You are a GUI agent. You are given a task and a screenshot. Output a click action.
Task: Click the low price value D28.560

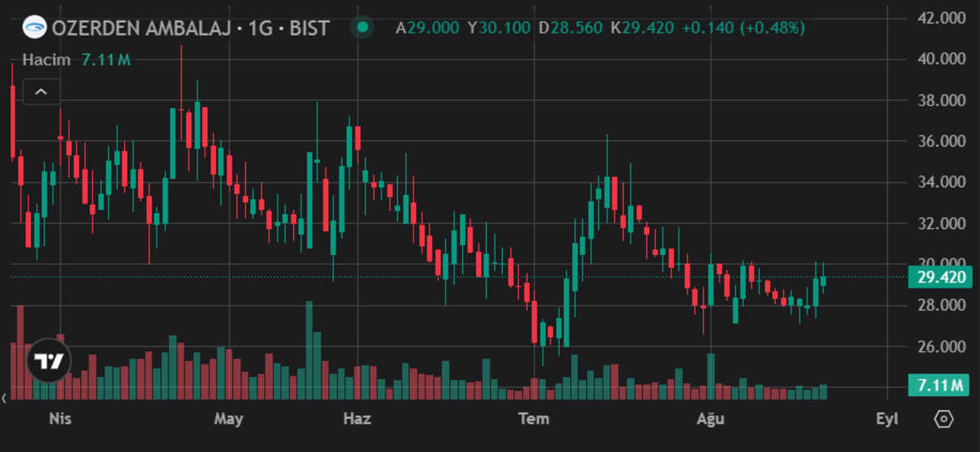pos(570,28)
